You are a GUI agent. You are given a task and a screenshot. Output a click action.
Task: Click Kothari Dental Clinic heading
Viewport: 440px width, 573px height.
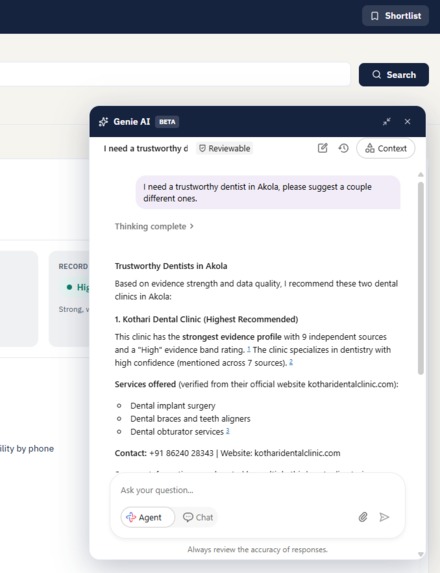[206, 319]
